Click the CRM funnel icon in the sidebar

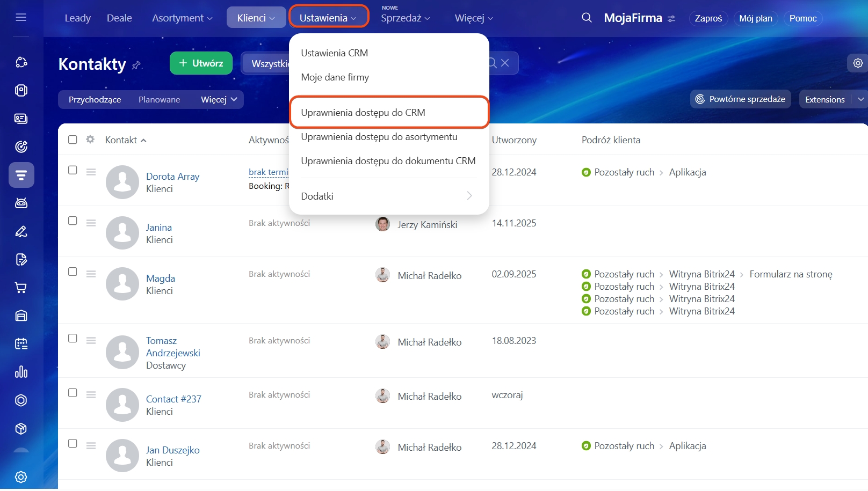(21, 175)
